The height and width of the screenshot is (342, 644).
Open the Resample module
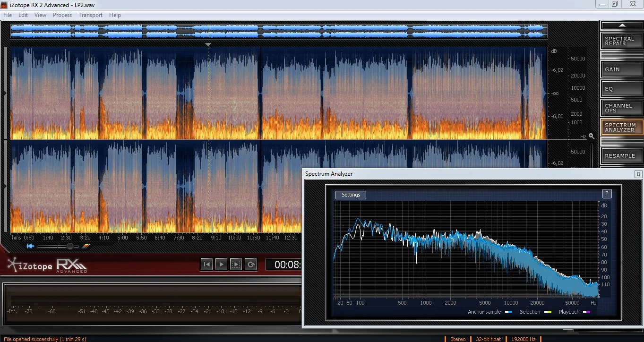click(x=622, y=155)
